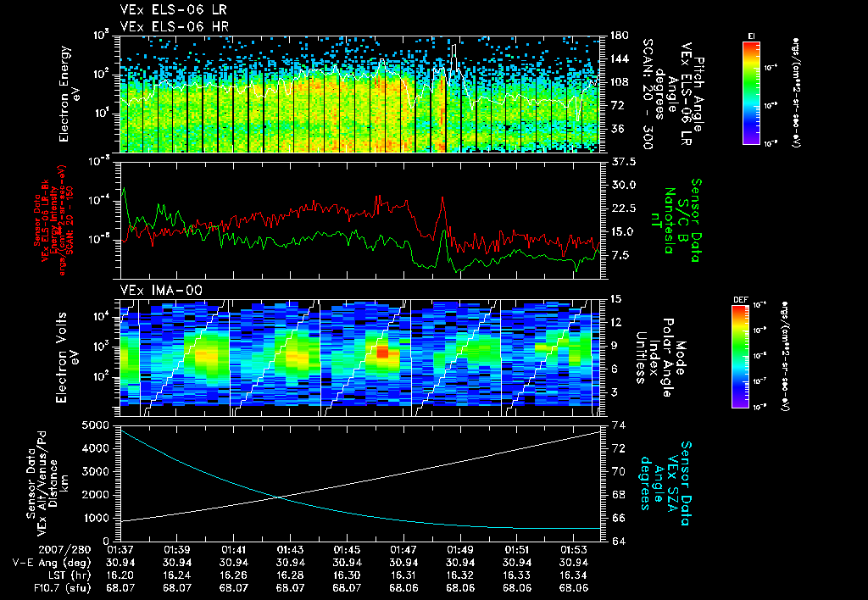Select the 'VEx ELS-06 LR' title
This screenshot has height=600, width=868.
click(x=173, y=10)
